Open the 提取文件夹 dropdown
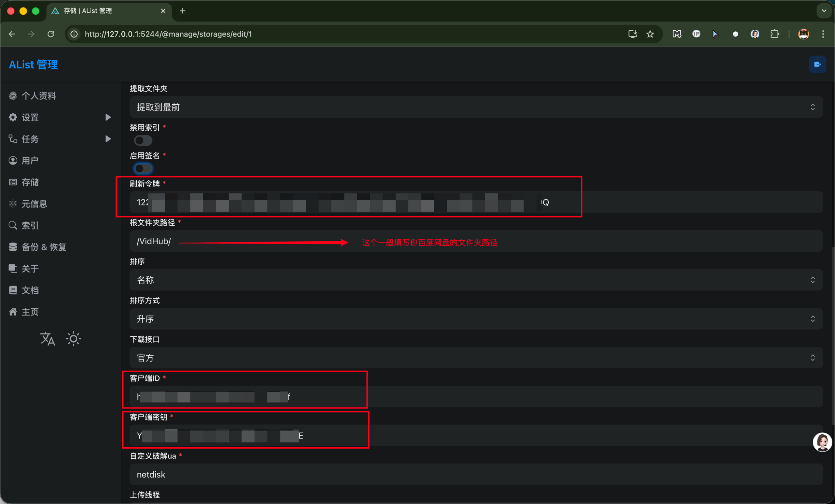This screenshot has width=835, height=504. tap(476, 107)
